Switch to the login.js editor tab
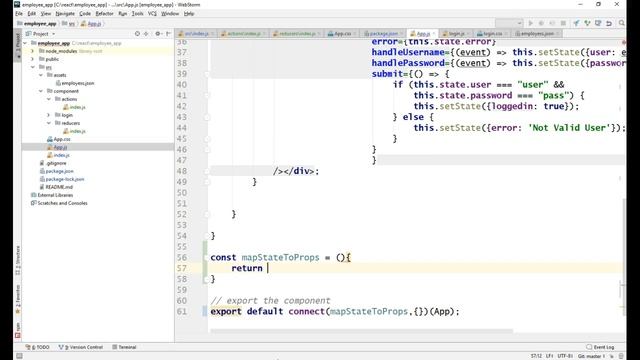Viewport: 640px width, 360px height. (456, 33)
